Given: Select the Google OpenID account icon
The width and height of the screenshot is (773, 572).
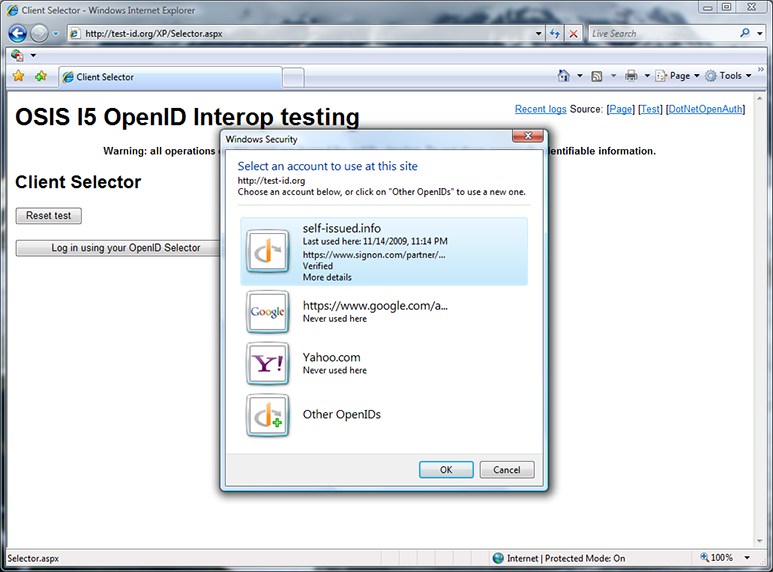Looking at the screenshot, I should (x=268, y=312).
